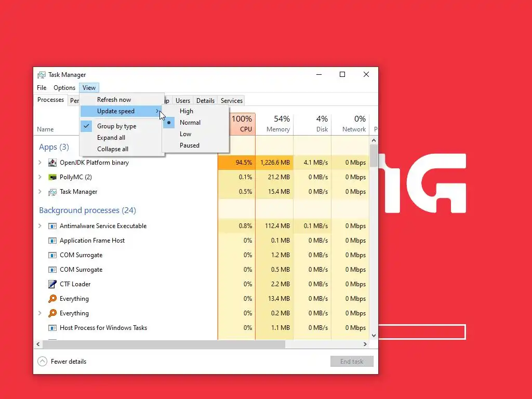Click the Host Process for Windows Tasks icon

[x=52, y=328]
